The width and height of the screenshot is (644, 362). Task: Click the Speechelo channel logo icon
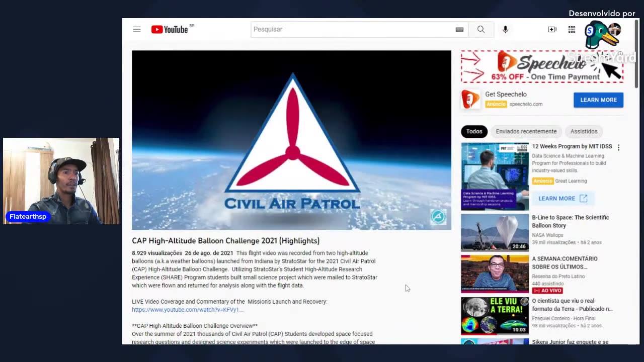click(471, 100)
